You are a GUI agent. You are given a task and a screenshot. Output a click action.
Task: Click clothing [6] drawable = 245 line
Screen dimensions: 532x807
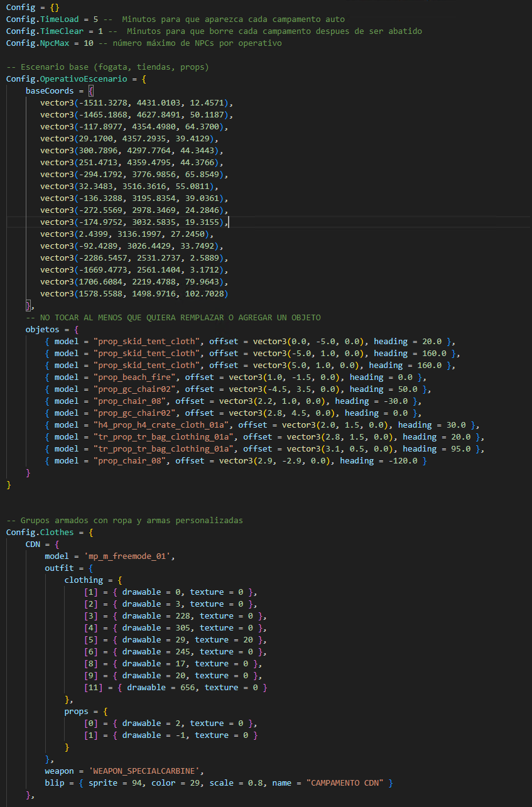(x=175, y=652)
